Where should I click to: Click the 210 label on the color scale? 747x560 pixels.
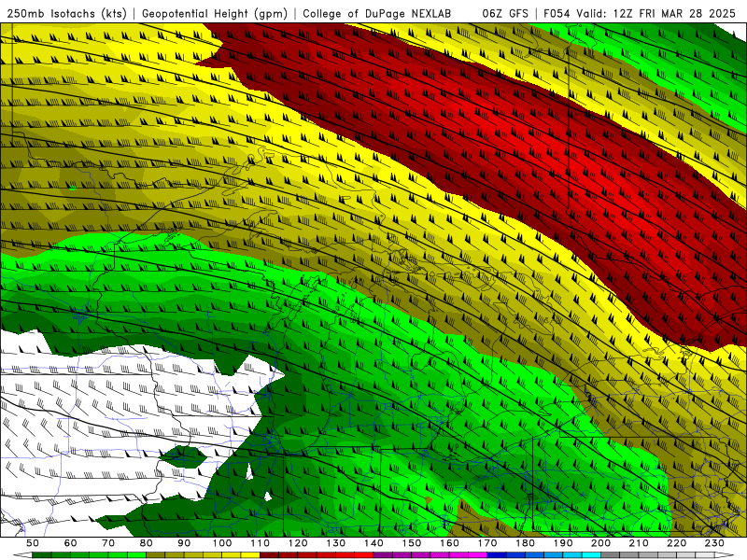639,543
